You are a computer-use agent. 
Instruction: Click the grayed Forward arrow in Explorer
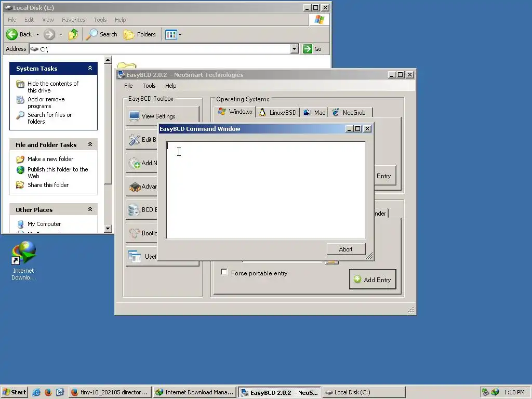tap(49, 34)
